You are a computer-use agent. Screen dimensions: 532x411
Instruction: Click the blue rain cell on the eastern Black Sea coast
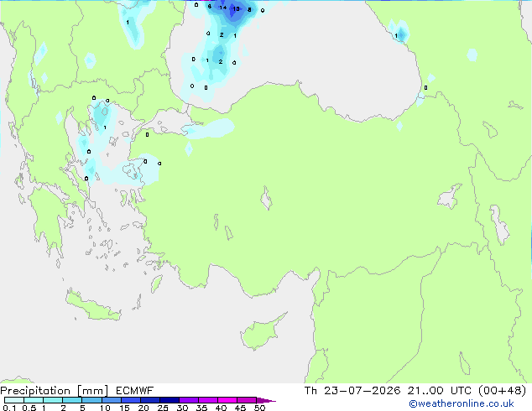point(402,34)
